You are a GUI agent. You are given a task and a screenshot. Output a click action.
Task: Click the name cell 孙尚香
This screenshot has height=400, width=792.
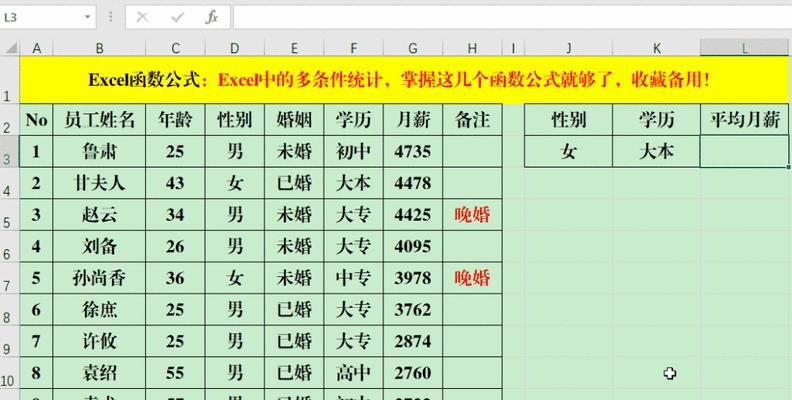[x=99, y=278]
